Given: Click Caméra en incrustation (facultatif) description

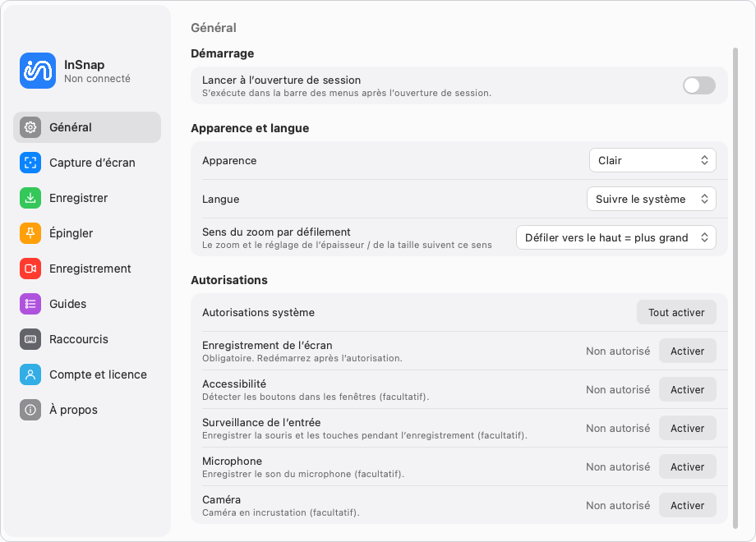Looking at the screenshot, I should [280, 512].
